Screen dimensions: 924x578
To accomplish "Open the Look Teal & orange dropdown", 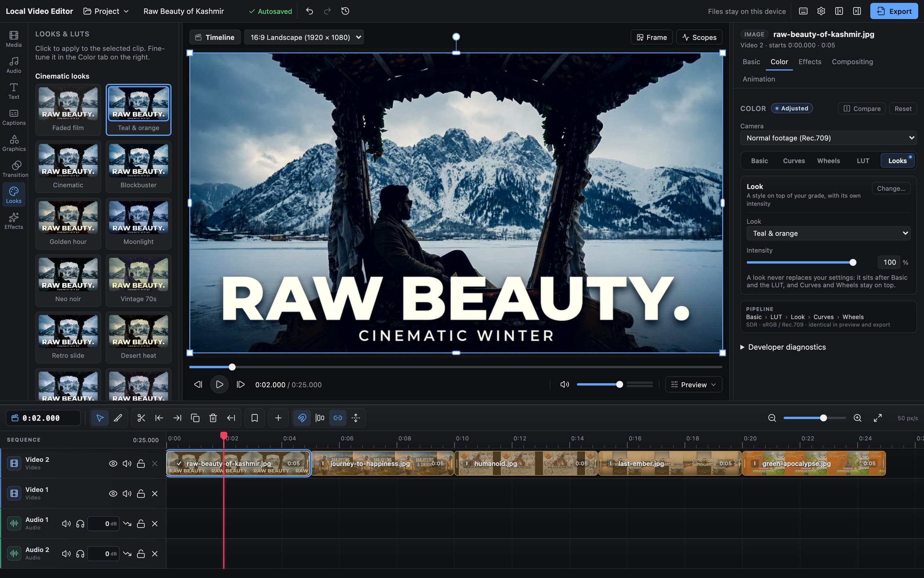I will (828, 233).
